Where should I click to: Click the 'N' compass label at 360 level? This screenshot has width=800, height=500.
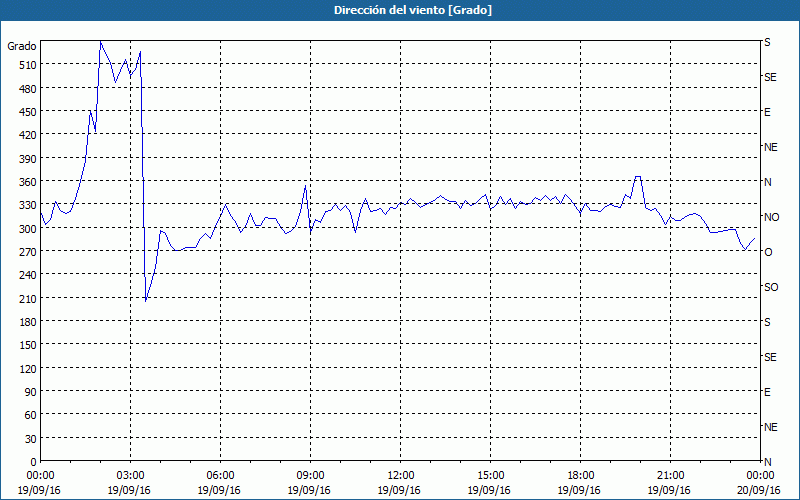coord(767,182)
